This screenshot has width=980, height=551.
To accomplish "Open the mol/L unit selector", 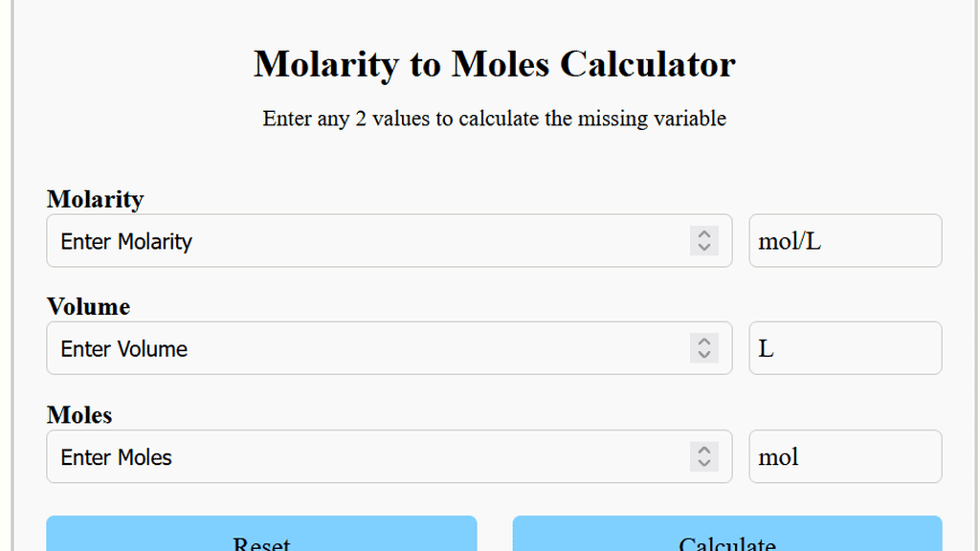I will click(x=845, y=241).
